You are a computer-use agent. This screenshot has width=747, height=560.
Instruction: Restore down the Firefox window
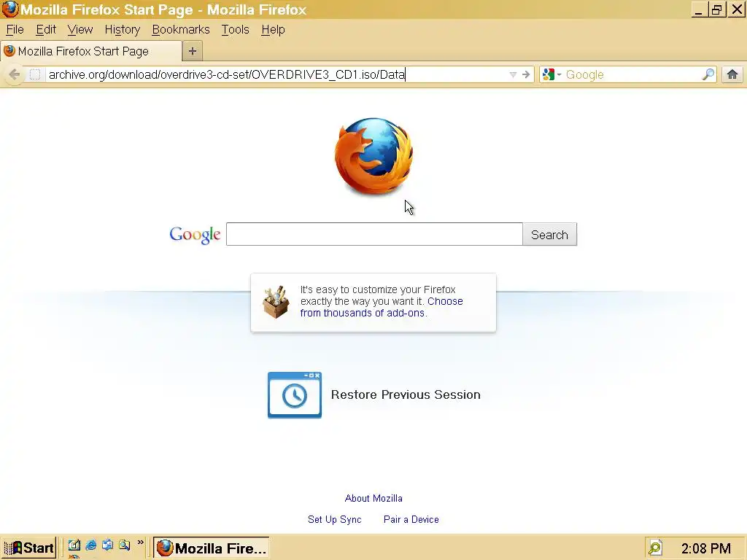click(717, 9)
